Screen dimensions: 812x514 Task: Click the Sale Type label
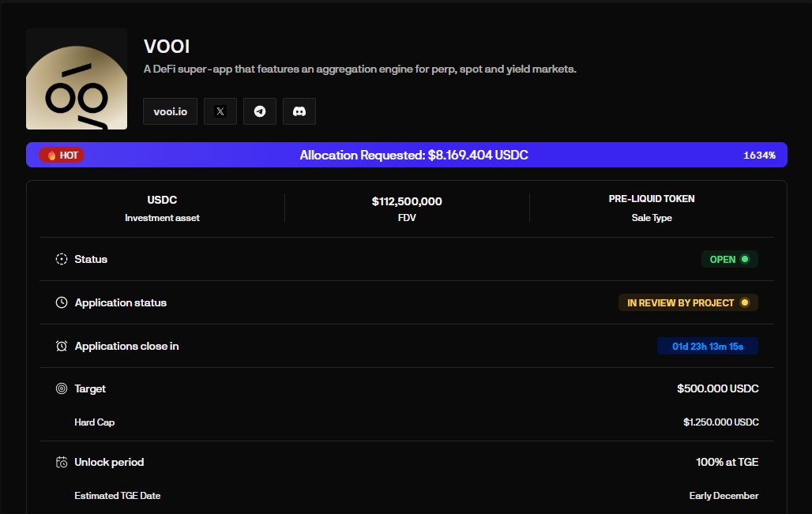(652, 218)
